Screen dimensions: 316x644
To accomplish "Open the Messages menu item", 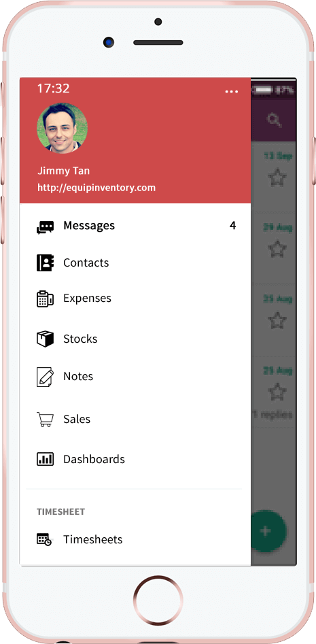I will tap(135, 226).
